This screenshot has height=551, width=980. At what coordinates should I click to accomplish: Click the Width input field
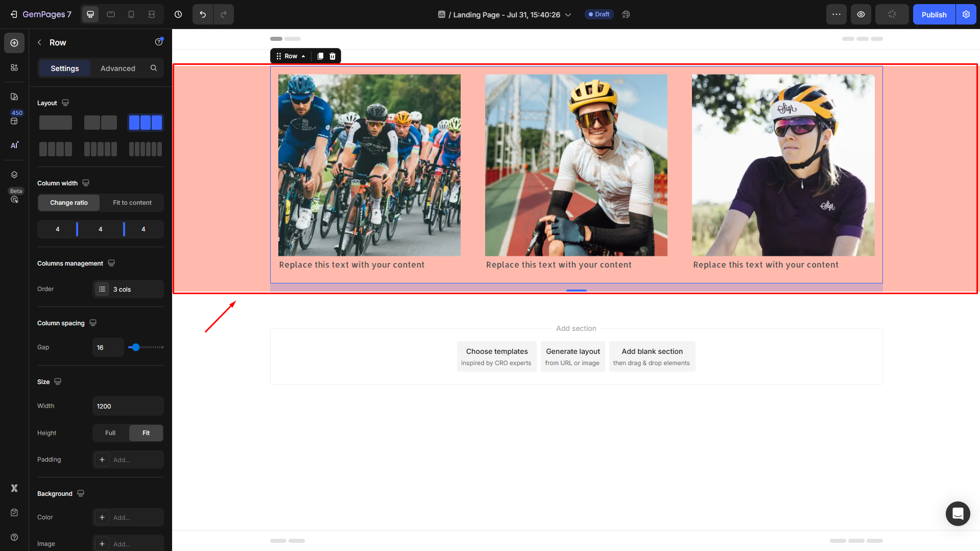point(128,406)
